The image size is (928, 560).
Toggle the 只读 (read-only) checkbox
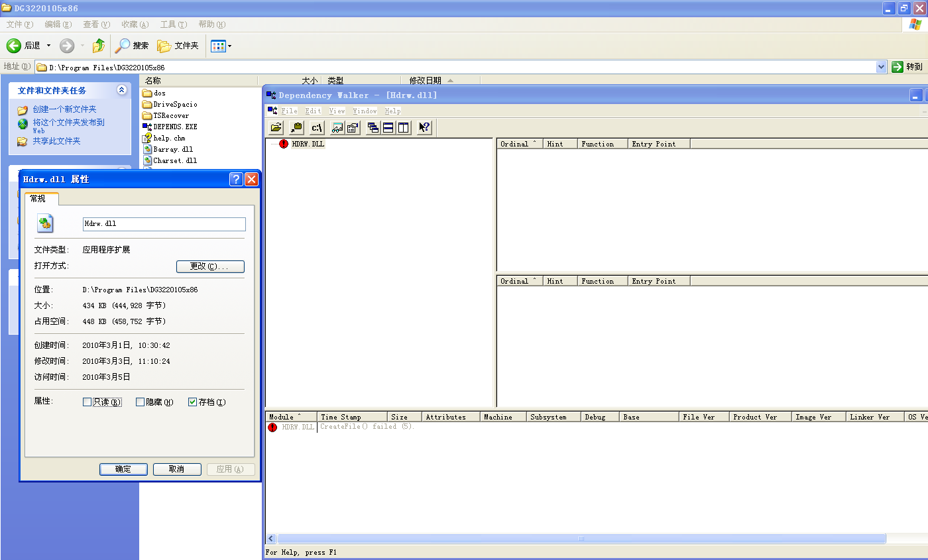point(87,402)
